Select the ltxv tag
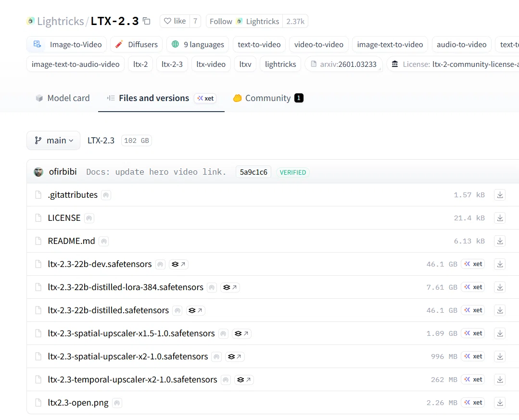 click(245, 64)
